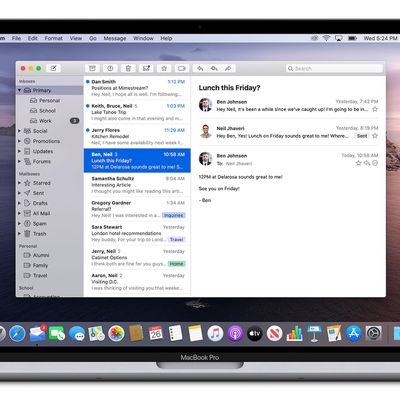The width and height of the screenshot is (400, 400).
Task: Star Ben Johnson's first message
Action: [375, 109]
